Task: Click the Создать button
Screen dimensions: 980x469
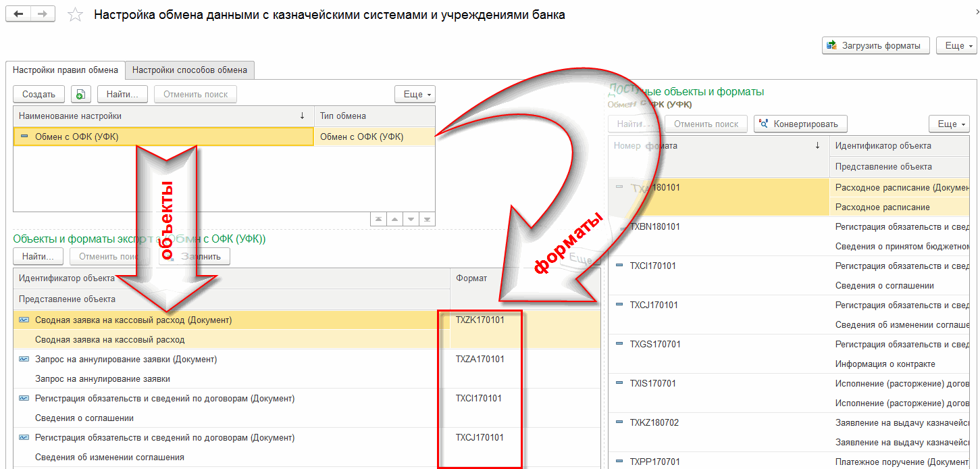Action: pyautogui.click(x=38, y=94)
